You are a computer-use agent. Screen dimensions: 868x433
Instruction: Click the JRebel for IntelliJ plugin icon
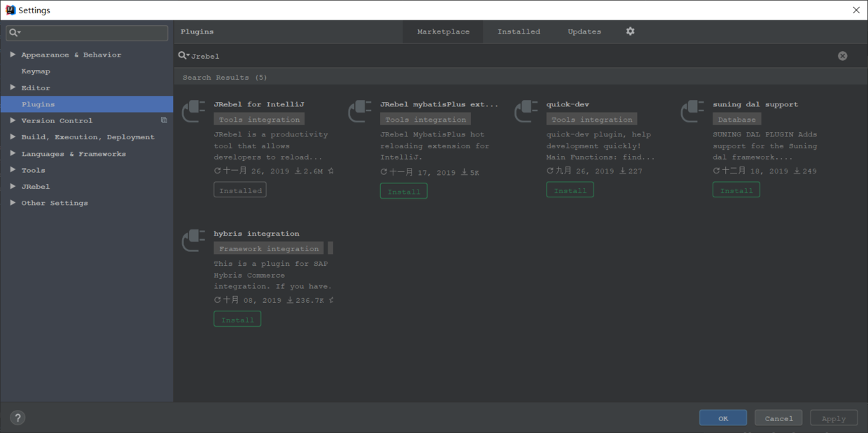click(x=193, y=111)
